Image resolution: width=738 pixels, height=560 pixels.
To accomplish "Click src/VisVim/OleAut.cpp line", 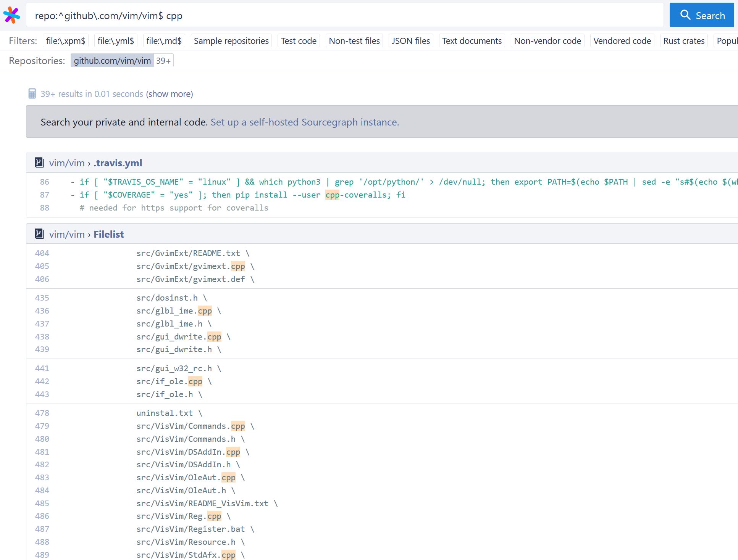I will point(382,478).
